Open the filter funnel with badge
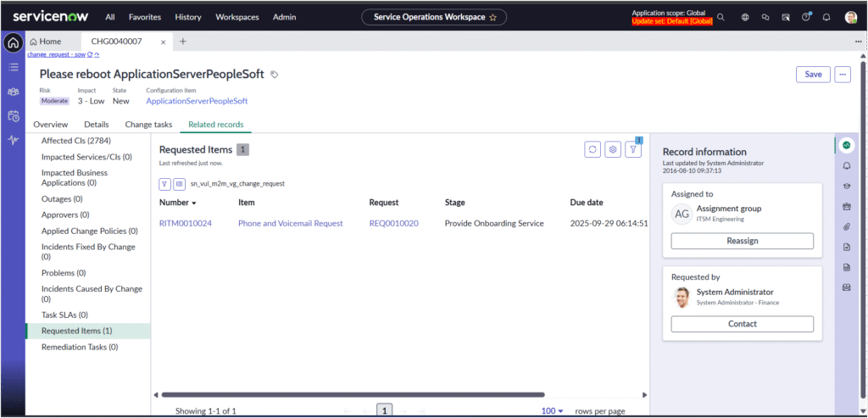The width and height of the screenshot is (868, 418). pos(633,149)
